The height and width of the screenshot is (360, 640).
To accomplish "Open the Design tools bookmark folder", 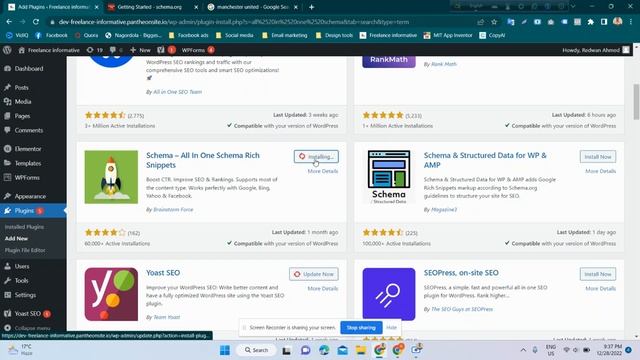I will coord(334,36).
